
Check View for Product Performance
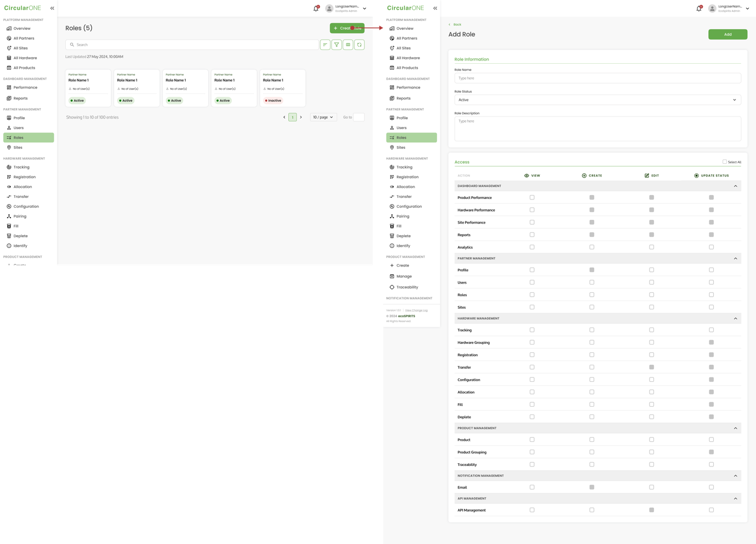tap(532, 197)
